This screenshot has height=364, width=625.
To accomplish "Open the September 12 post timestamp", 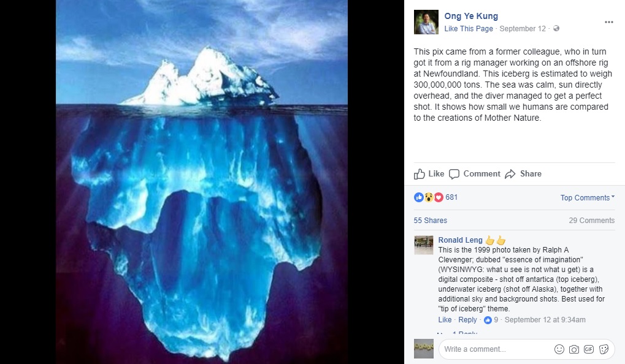I will (523, 29).
